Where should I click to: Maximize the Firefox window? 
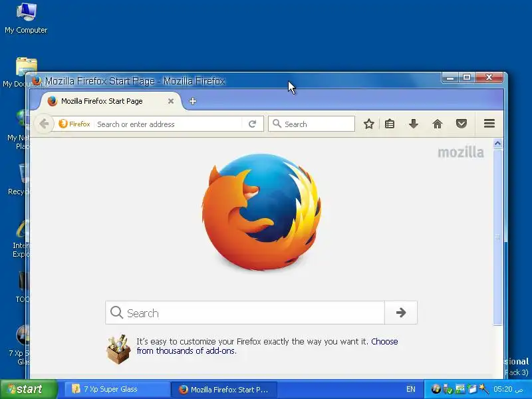click(x=467, y=77)
